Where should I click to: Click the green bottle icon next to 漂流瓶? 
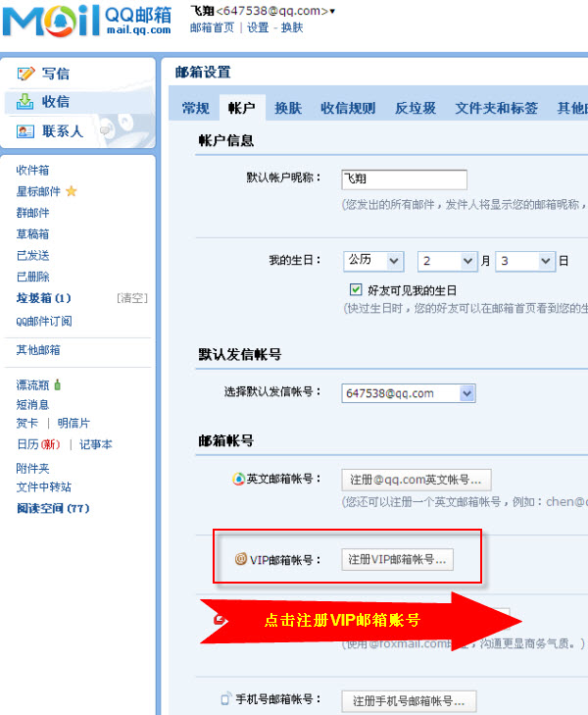58,384
